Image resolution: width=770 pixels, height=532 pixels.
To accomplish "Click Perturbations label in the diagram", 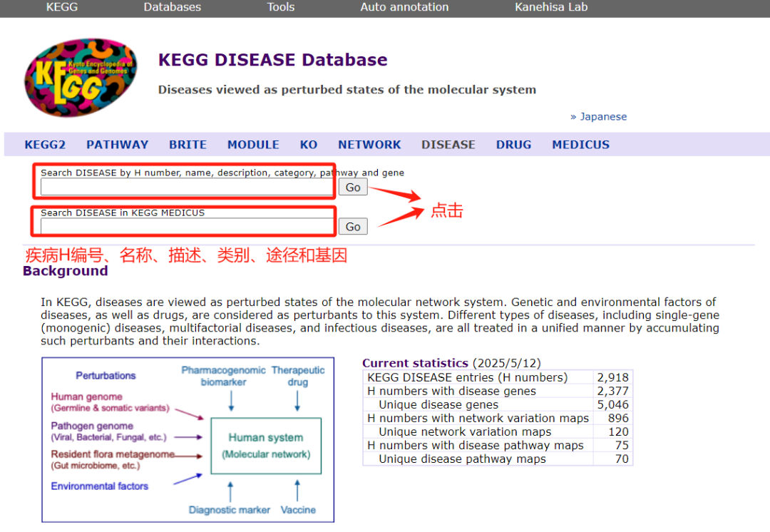I will pyautogui.click(x=106, y=376).
